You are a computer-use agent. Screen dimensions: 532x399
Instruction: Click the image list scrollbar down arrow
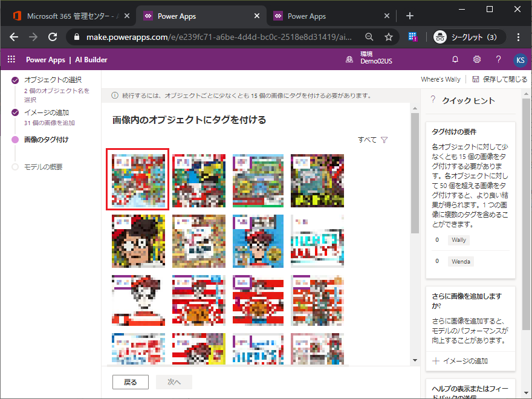click(415, 360)
